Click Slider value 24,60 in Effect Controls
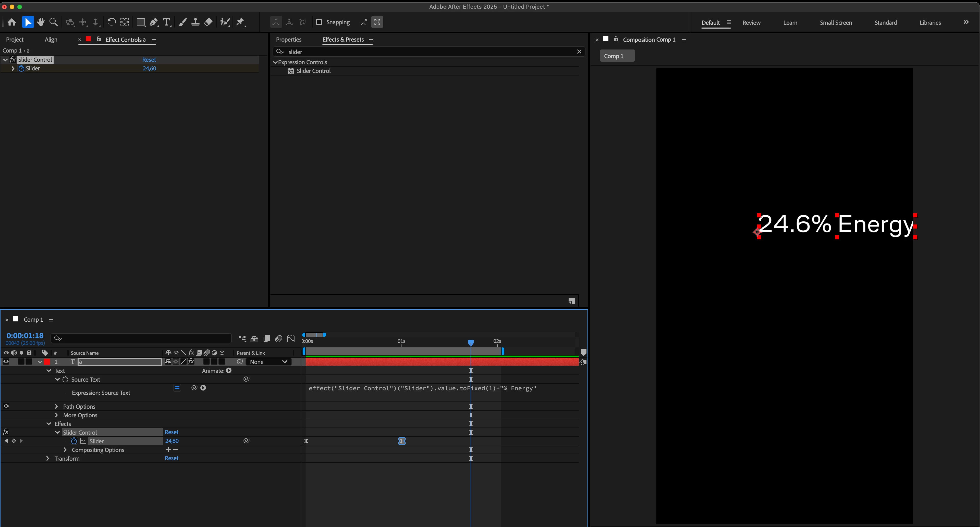This screenshot has height=527, width=980. click(x=149, y=68)
